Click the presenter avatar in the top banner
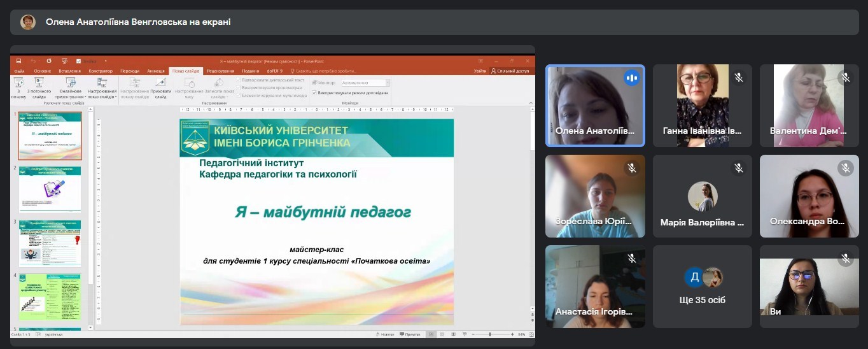The width and height of the screenshot is (868, 349). 28,22
